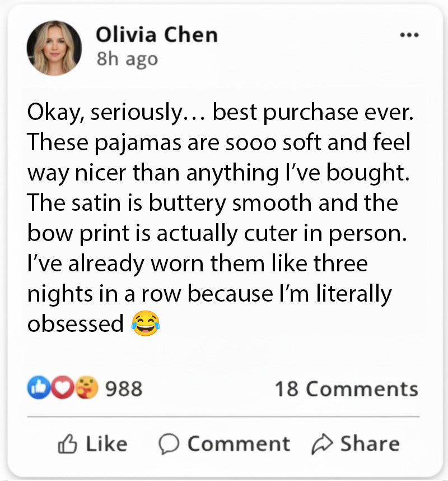Click the speech bubble Comment icon
This screenshot has height=481, width=448.
(x=167, y=444)
